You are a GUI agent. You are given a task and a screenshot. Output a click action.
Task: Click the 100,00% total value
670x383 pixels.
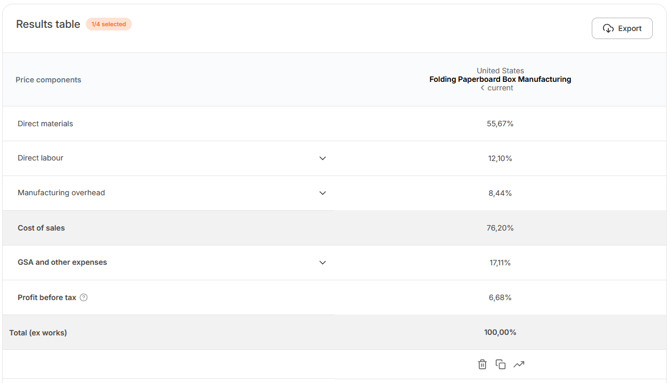pyautogui.click(x=500, y=332)
